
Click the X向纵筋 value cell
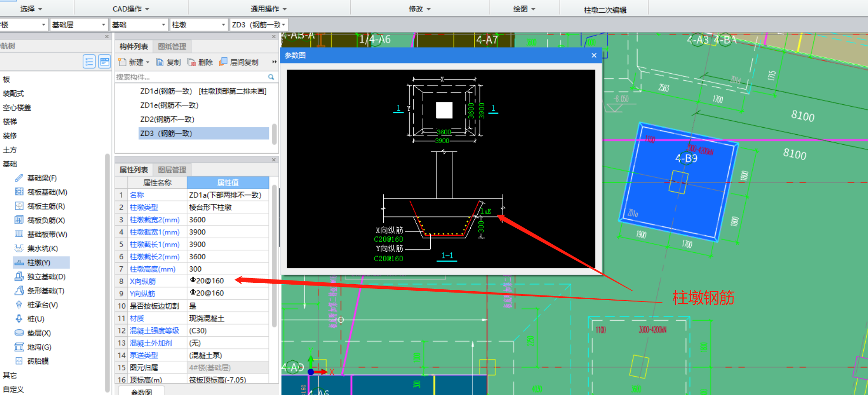pyautogui.click(x=228, y=281)
